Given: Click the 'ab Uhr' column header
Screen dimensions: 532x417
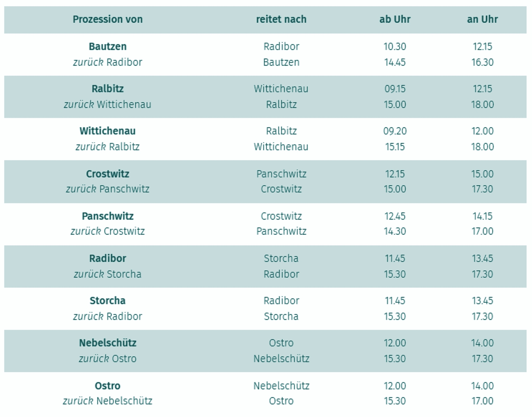Looking at the screenshot, I should pyautogui.click(x=395, y=19).
